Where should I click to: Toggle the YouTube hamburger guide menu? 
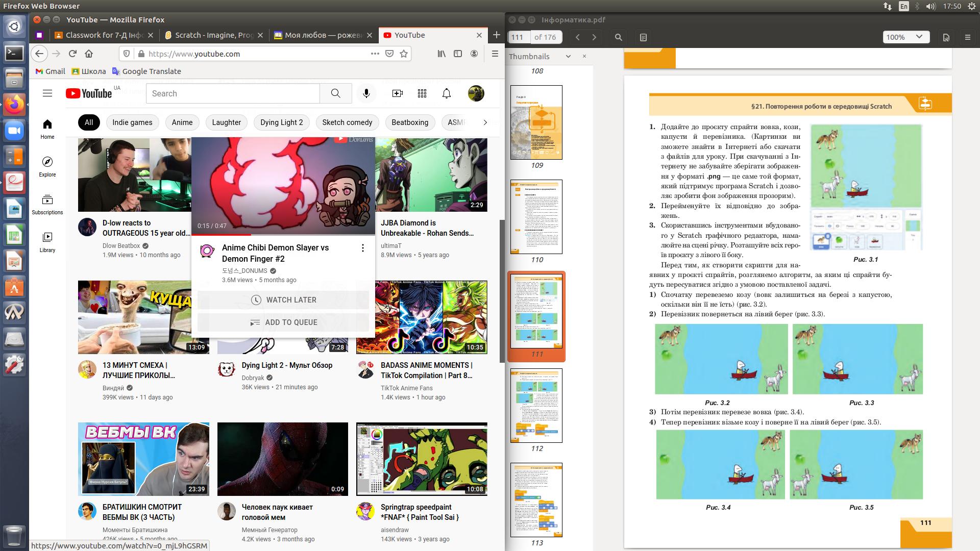(x=47, y=93)
